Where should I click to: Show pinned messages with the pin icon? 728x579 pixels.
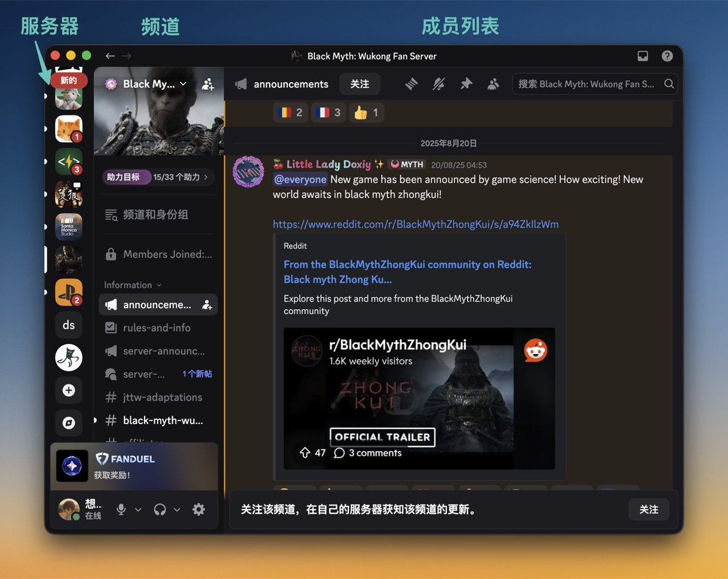pyautogui.click(x=466, y=84)
